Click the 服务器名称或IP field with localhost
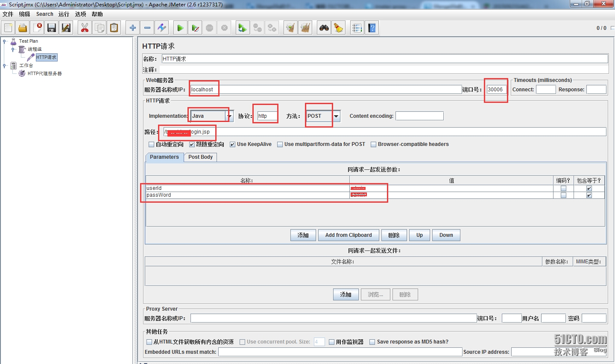 (325, 90)
